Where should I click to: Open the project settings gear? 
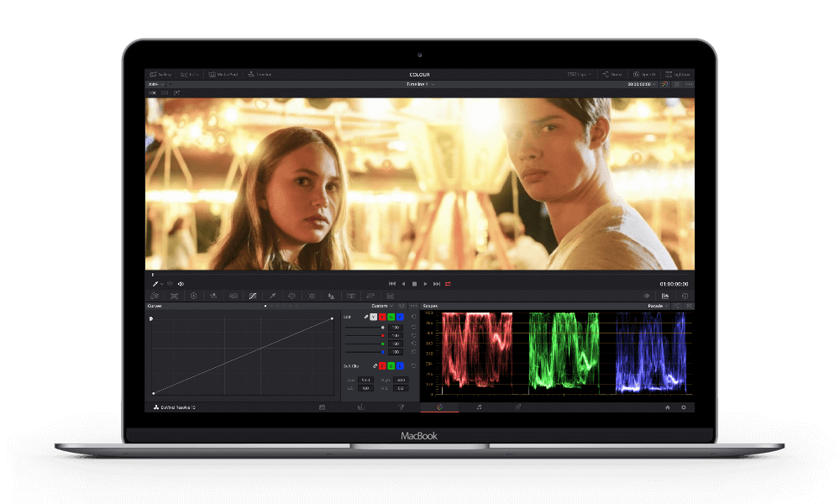pyautogui.click(x=684, y=407)
